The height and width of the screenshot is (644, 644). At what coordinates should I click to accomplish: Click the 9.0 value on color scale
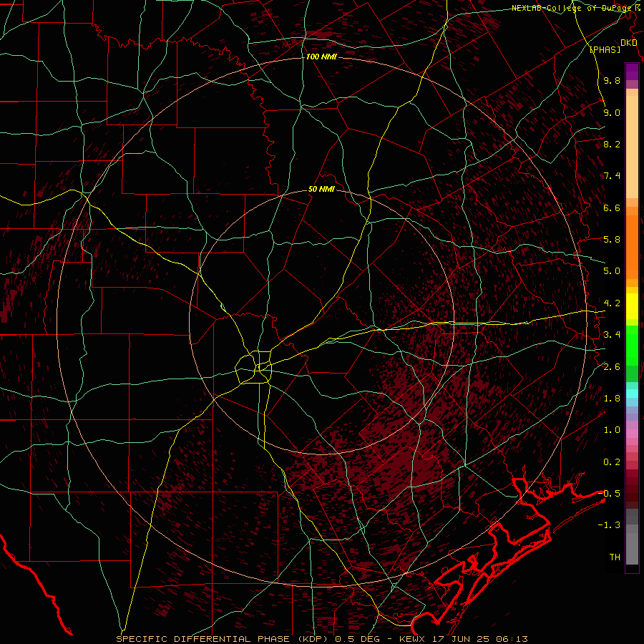click(612, 112)
